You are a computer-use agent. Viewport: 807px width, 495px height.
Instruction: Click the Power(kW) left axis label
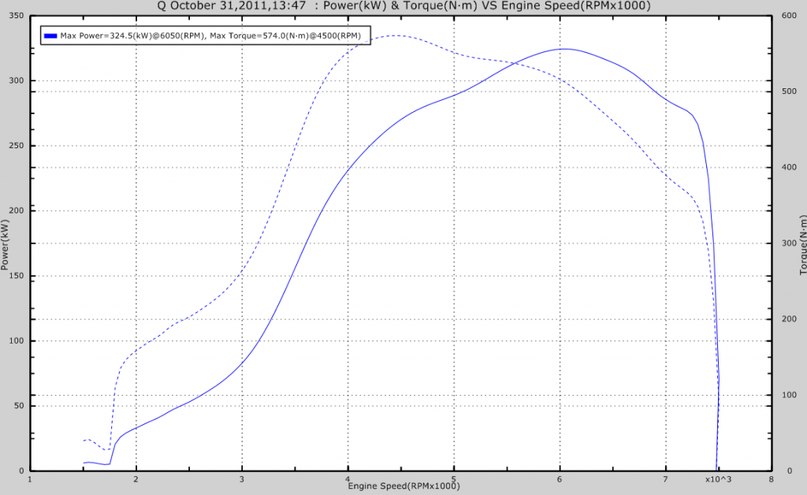pos(6,244)
